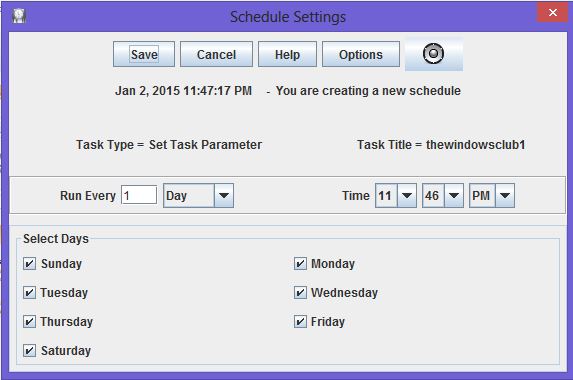Toggle the Wednesday checkbox
This screenshot has height=380, width=573.
pyautogui.click(x=300, y=292)
